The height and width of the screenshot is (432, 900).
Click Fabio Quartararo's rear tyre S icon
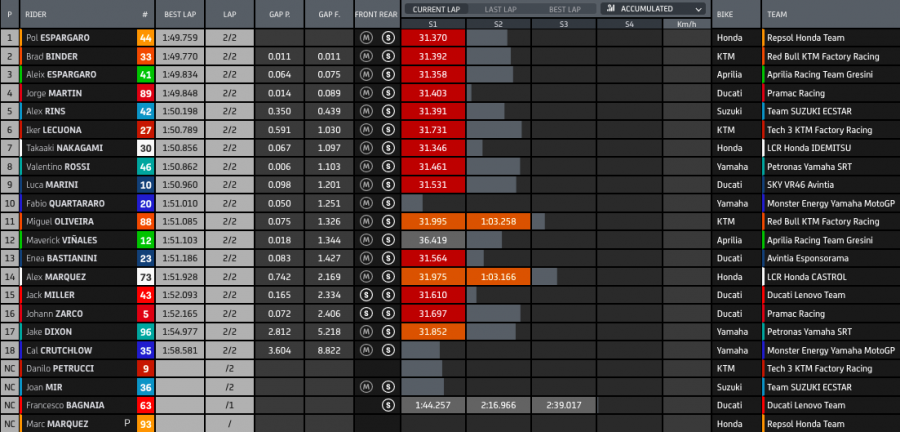coord(388,203)
